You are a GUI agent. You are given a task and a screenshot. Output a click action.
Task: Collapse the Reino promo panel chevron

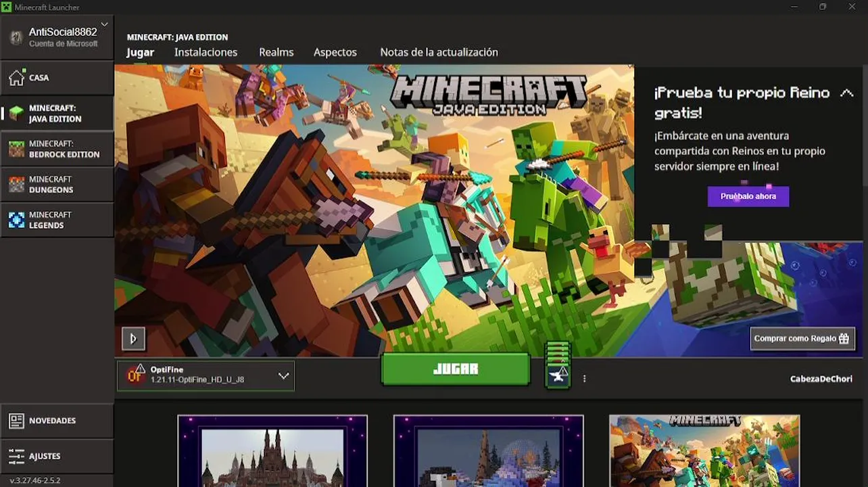coord(846,93)
